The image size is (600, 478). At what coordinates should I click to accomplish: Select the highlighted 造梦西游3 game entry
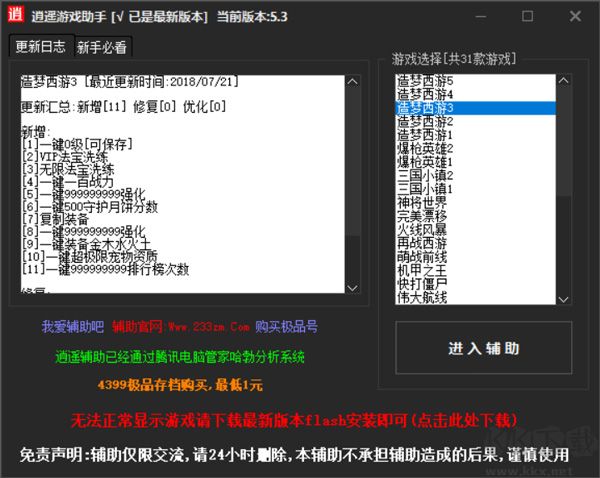pos(424,107)
